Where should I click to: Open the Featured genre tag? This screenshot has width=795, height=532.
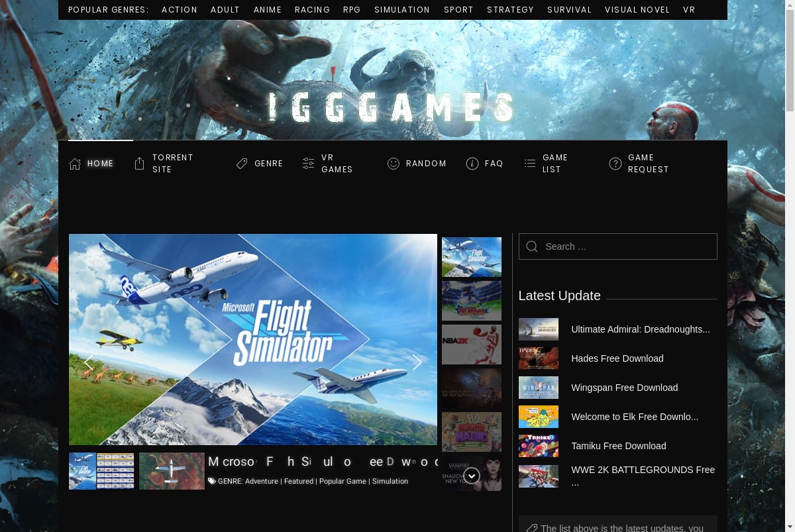point(299,482)
